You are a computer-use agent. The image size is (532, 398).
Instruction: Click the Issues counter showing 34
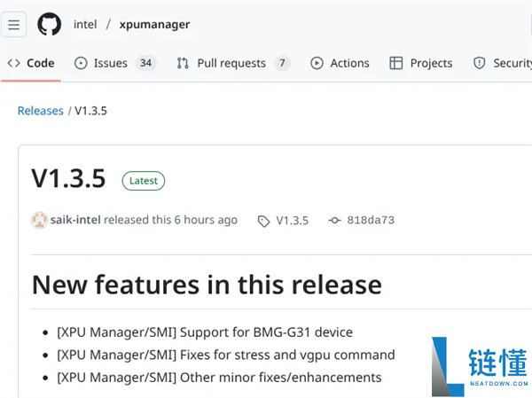point(145,63)
